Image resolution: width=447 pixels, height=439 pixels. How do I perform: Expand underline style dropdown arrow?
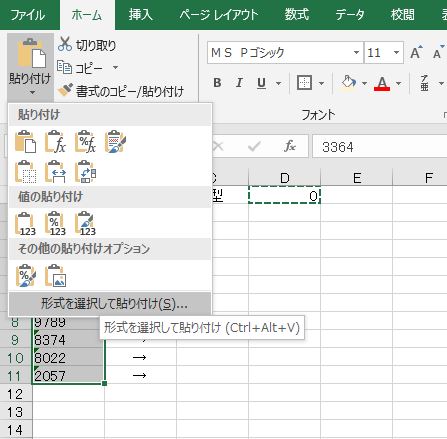pos(278,83)
